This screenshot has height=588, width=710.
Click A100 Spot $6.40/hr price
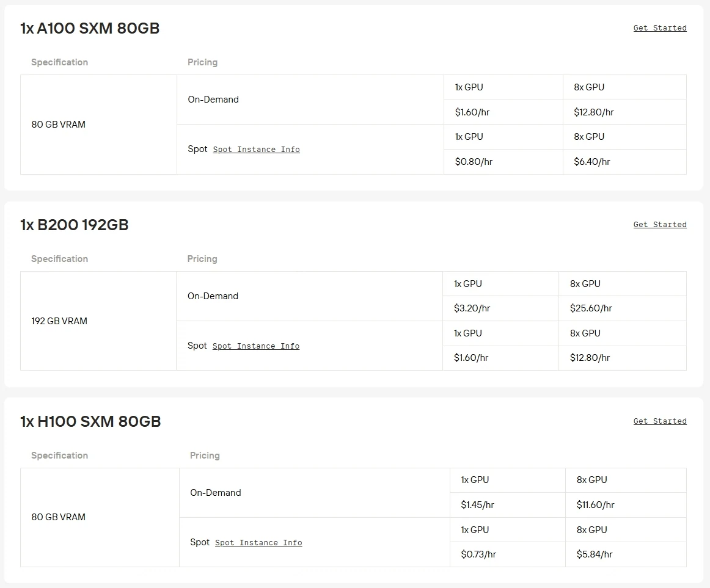point(592,162)
